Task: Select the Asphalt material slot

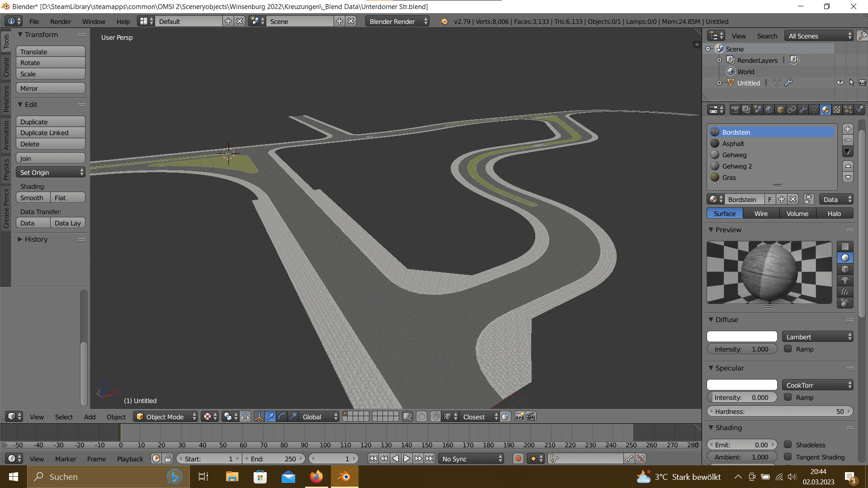Action: tap(733, 144)
